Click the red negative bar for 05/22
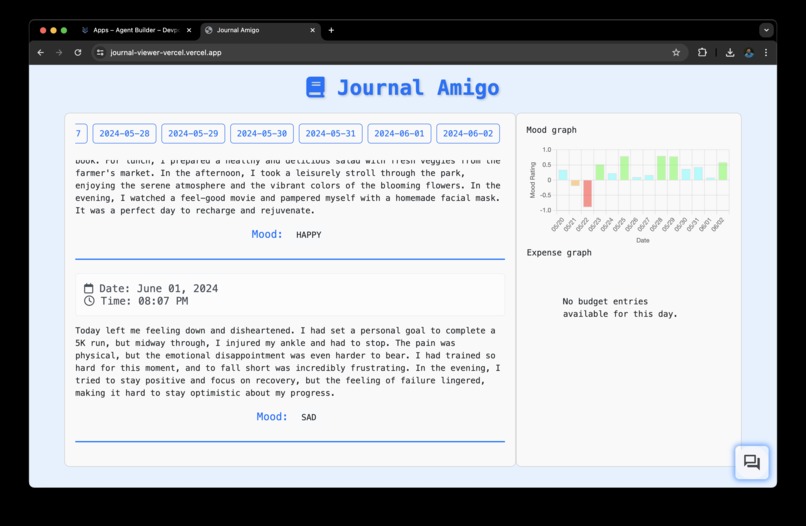806x526 pixels. coord(588,193)
